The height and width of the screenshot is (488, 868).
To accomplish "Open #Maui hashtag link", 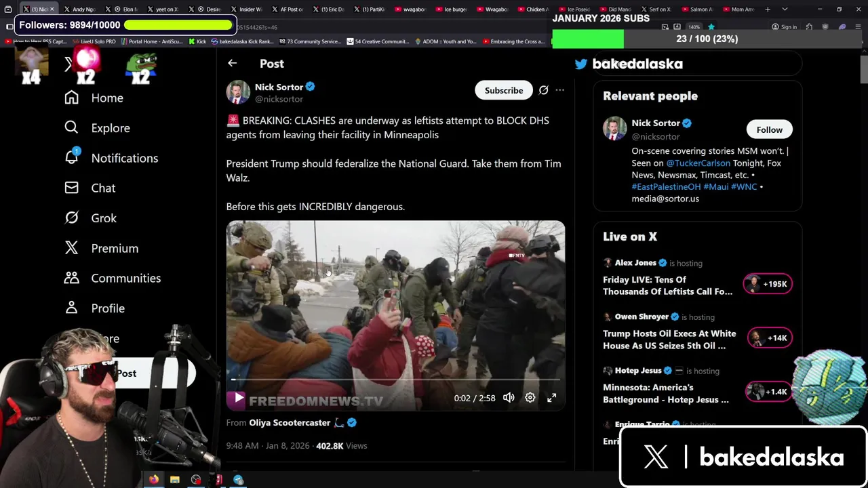I will [715, 186].
